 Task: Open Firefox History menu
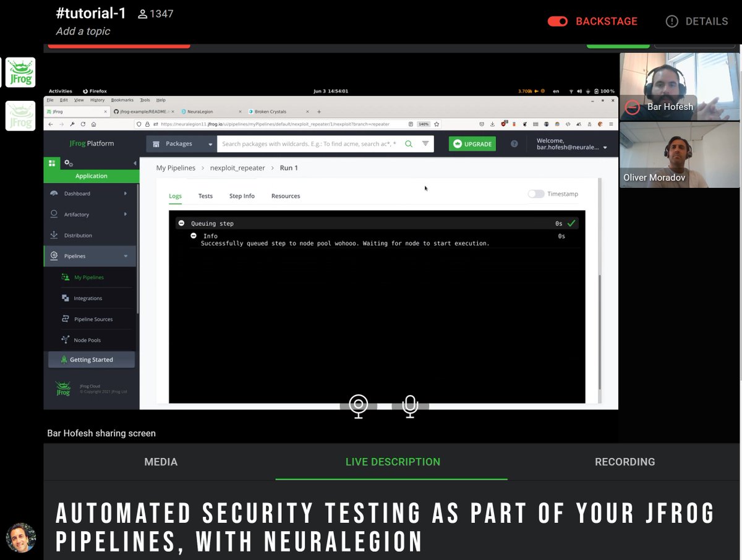(x=98, y=100)
